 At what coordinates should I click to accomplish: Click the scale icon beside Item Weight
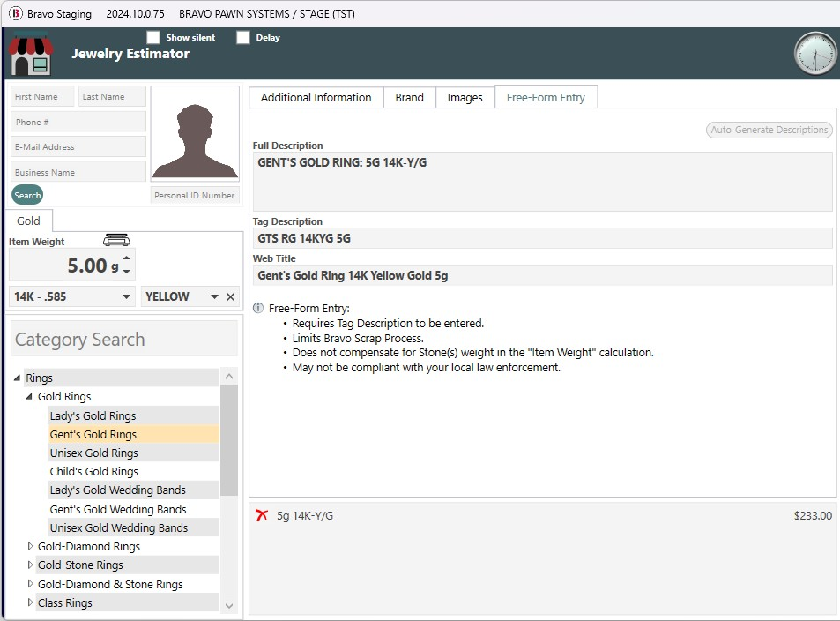[116, 240]
